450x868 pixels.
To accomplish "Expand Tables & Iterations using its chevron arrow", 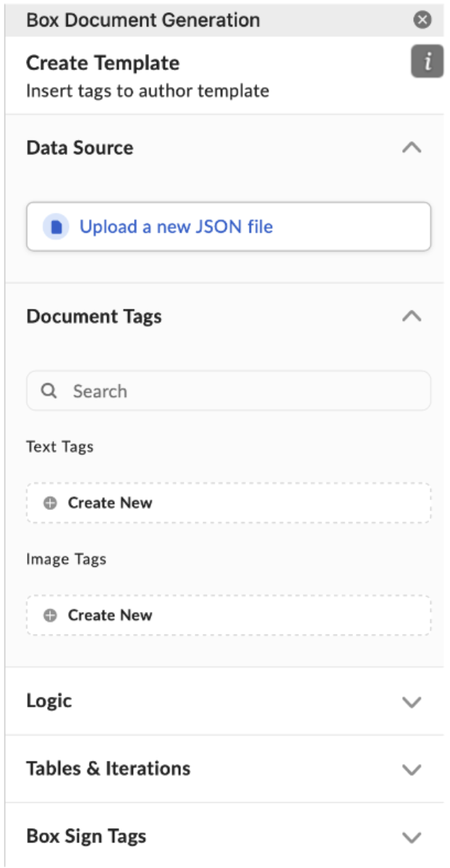I will coord(412,769).
